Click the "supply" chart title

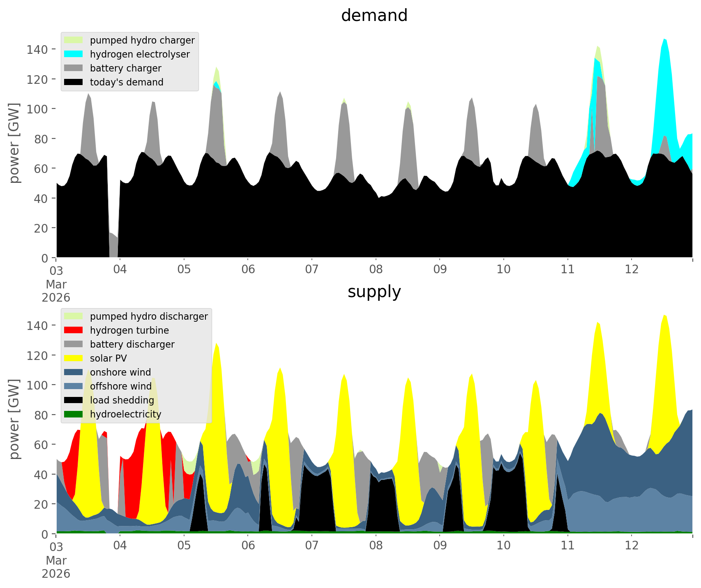point(374,292)
